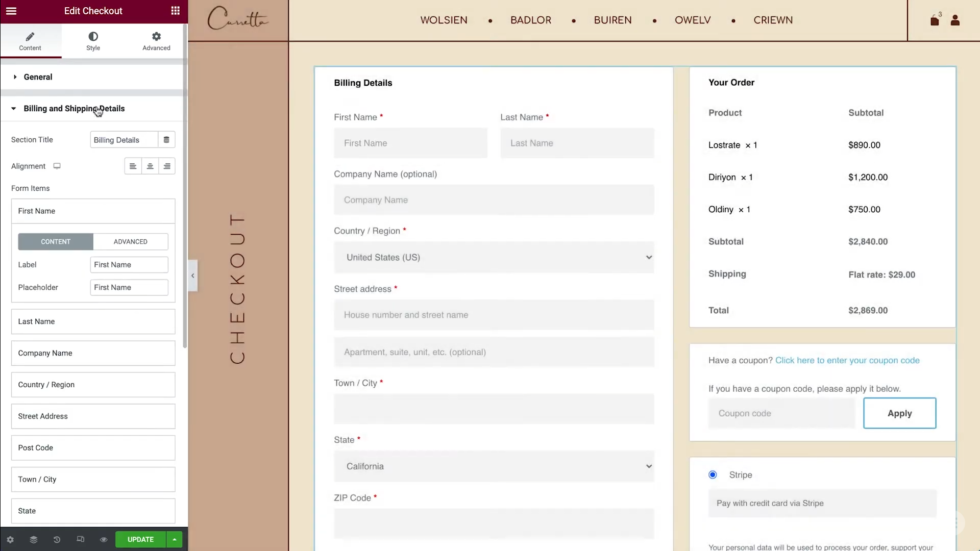The width and height of the screenshot is (980, 551).
Task: Select the Dynamic Tags database icon
Action: click(166, 139)
